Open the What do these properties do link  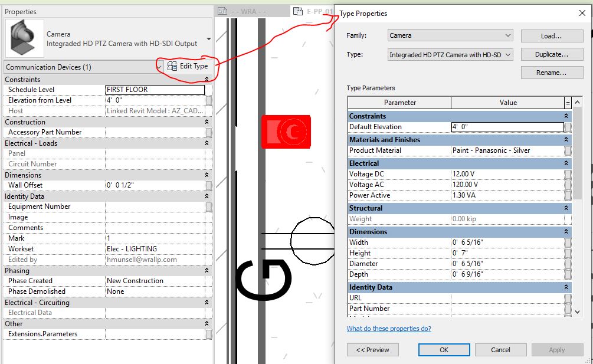[x=389, y=329]
